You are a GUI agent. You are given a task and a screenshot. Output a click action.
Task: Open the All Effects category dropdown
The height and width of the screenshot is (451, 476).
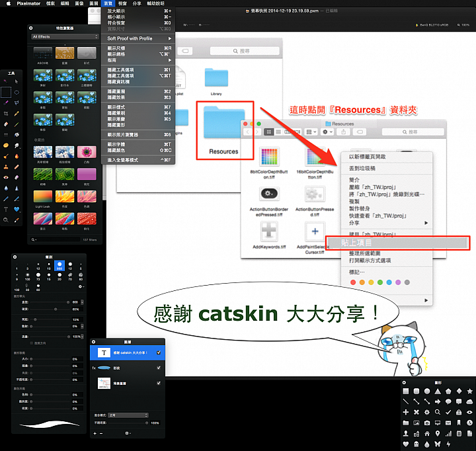pyautogui.click(x=65, y=37)
